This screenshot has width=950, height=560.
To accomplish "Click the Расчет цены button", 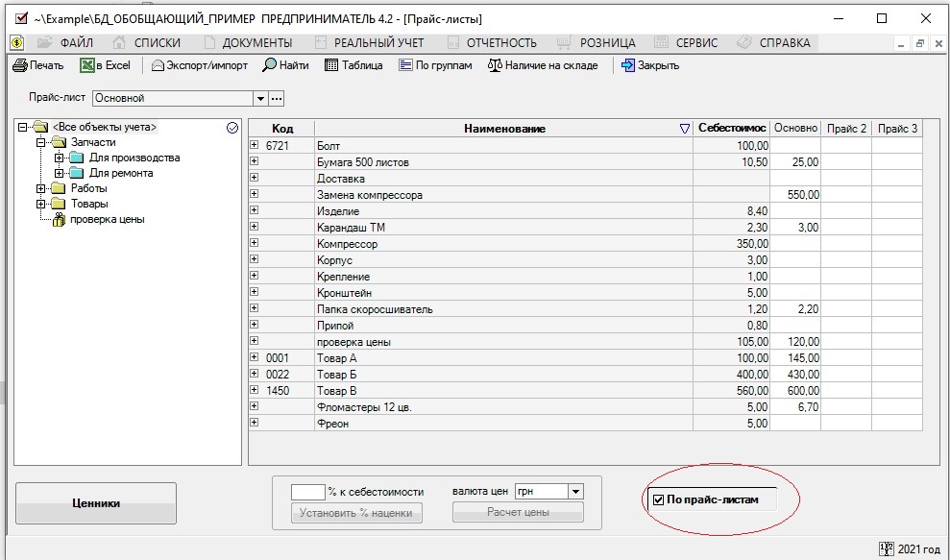I will click(x=518, y=512).
